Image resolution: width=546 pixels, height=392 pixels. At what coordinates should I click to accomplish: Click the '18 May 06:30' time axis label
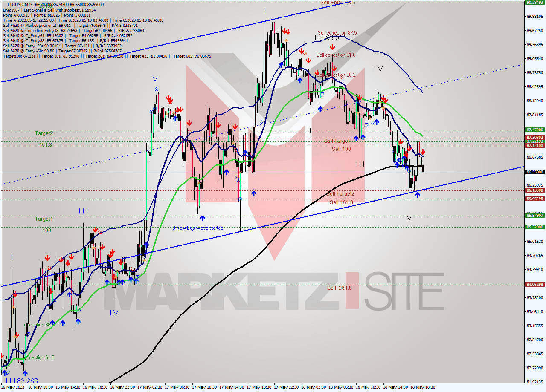[x=342, y=387]
